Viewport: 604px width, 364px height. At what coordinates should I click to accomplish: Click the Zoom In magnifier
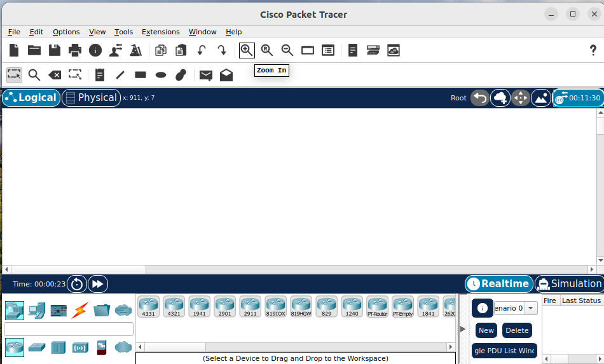pos(247,50)
